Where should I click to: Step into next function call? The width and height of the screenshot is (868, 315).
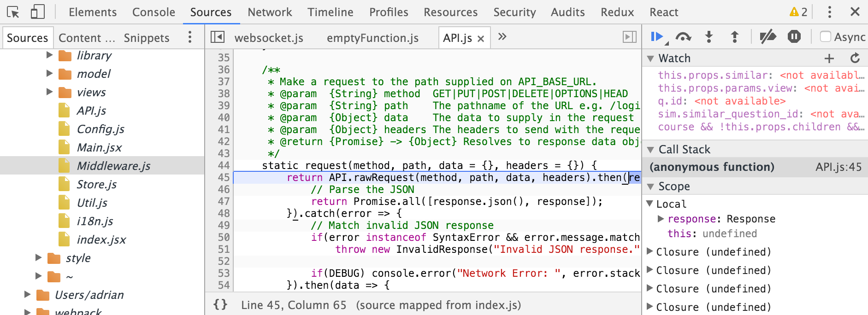click(x=709, y=37)
